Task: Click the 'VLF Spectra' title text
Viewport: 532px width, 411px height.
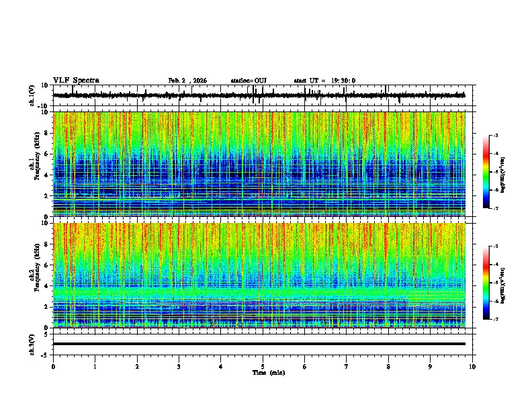Action: (x=76, y=80)
